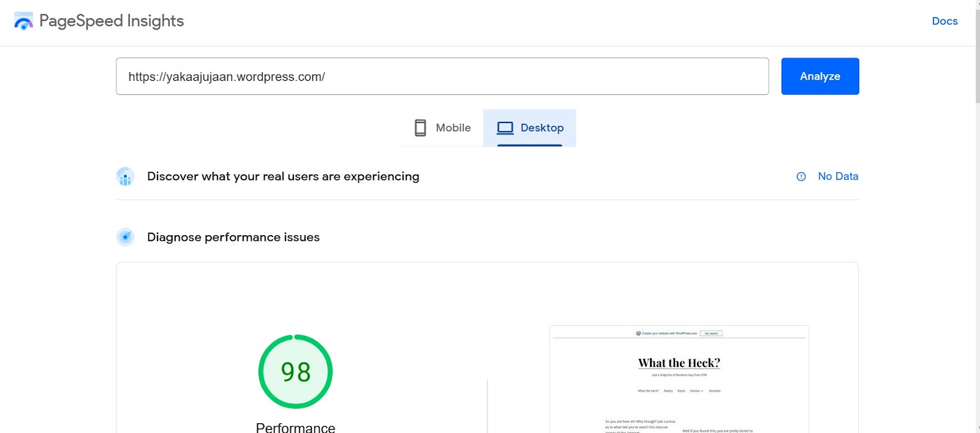Image resolution: width=980 pixels, height=433 pixels.
Task: Click the Analyze button
Action: [x=820, y=77]
